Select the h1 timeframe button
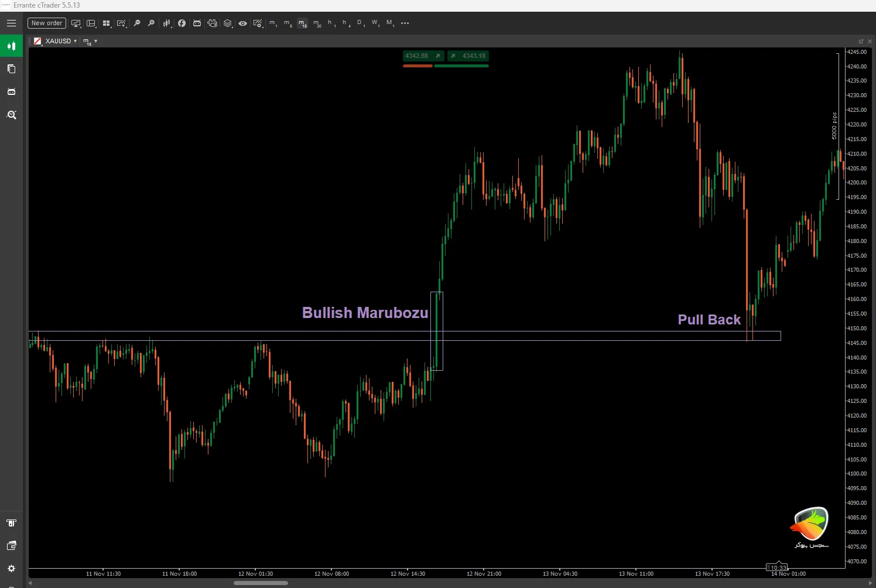Screen dimensions: 876x588 coord(331,23)
